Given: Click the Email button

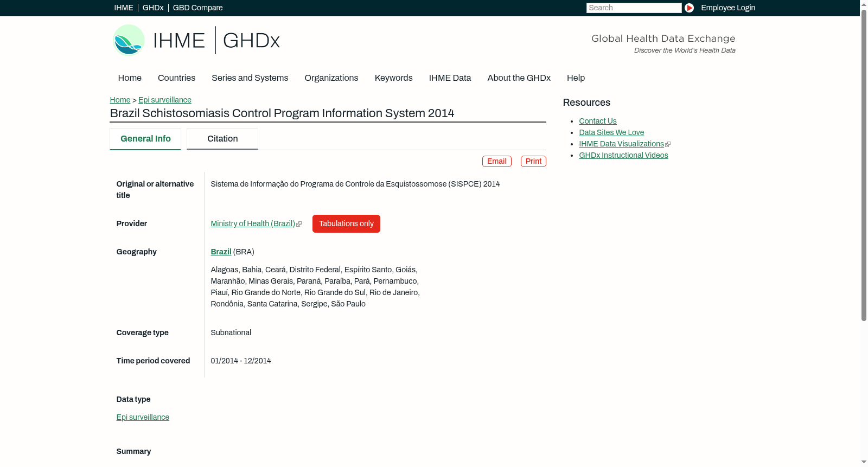Looking at the screenshot, I should pos(497,161).
